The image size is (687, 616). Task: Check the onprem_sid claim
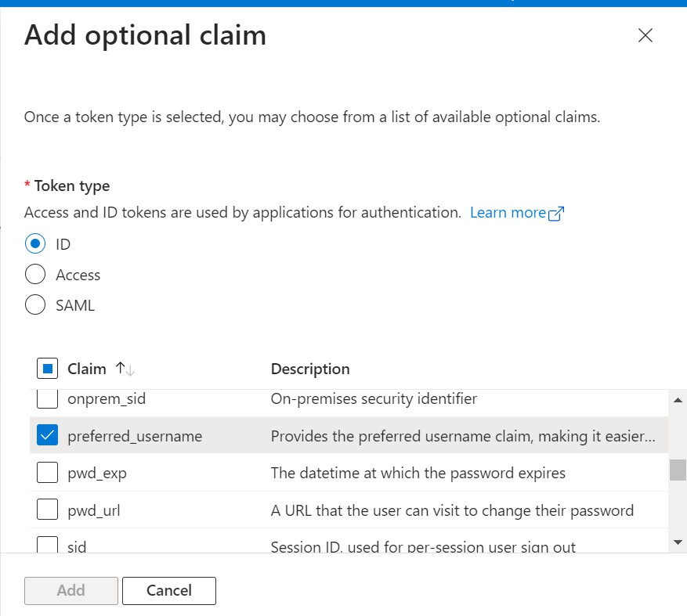pyautogui.click(x=46, y=399)
